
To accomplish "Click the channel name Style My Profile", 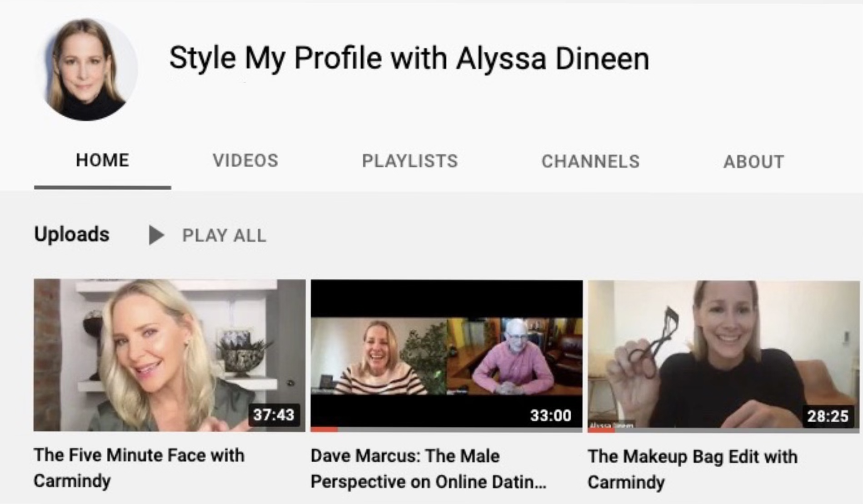I will click(x=409, y=59).
